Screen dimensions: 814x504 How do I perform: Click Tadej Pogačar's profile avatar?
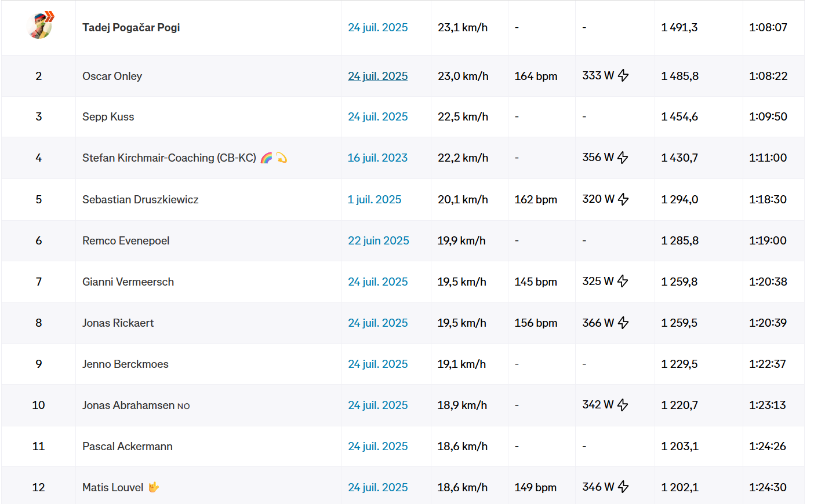click(x=39, y=26)
